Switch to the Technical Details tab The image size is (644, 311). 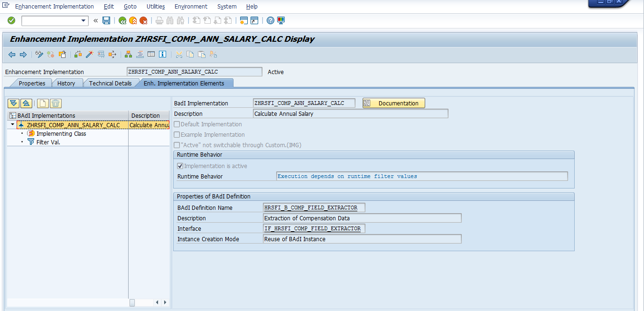coord(109,83)
